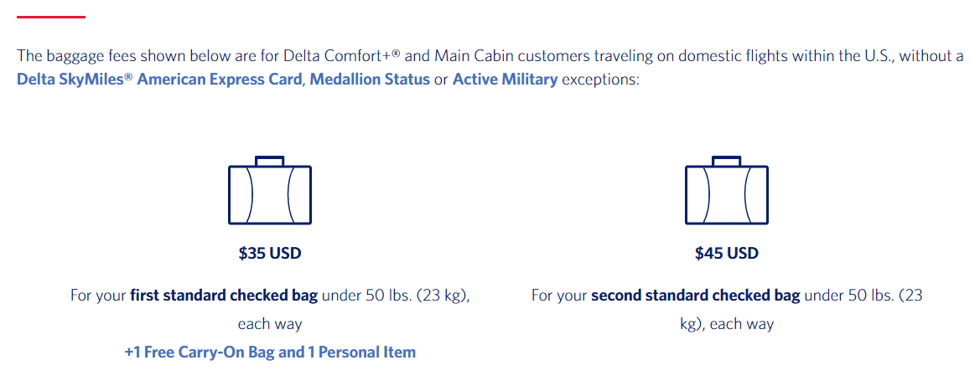The width and height of the screenshot is (980, 391).
Task: Select the bold "first standard checked bag" text
Action: (226, 296)
